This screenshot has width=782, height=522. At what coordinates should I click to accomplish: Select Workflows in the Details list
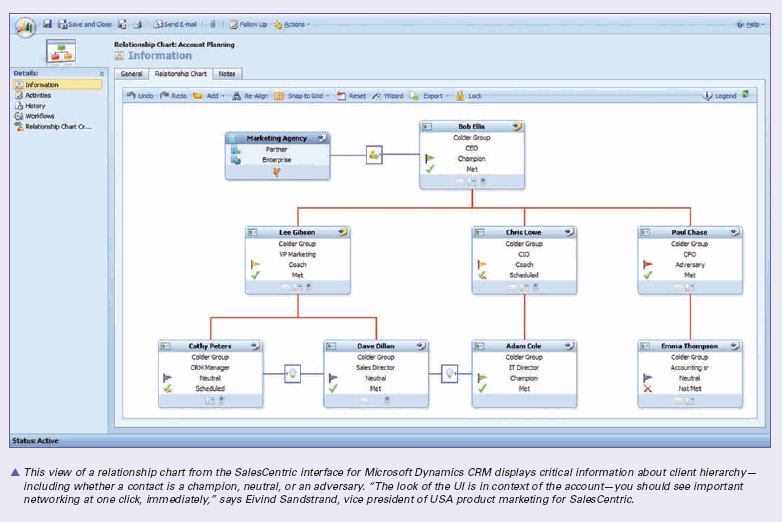40,116
